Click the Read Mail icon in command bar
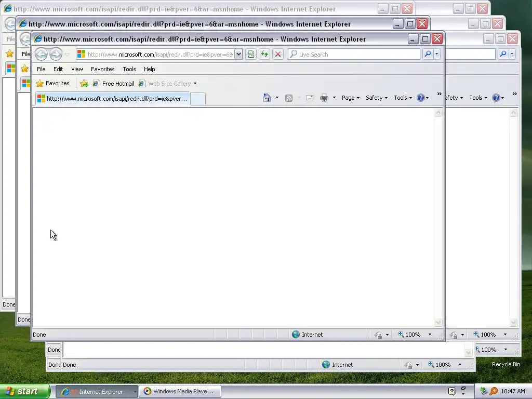532x399 pixels. 310,98
